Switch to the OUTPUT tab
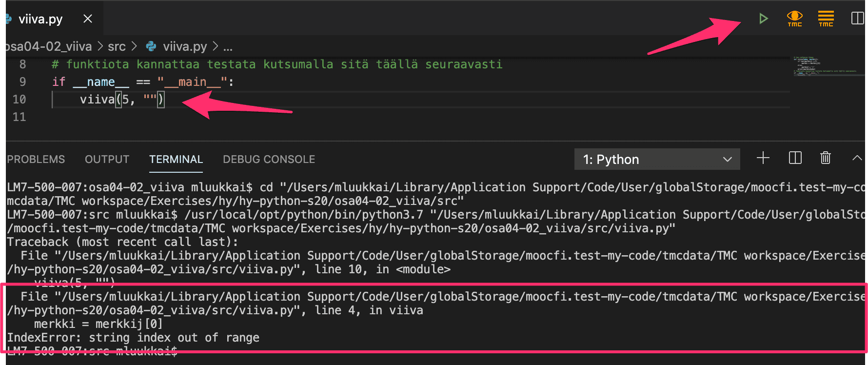Screen dimensions: 868x365 click(x=107, y=160)
